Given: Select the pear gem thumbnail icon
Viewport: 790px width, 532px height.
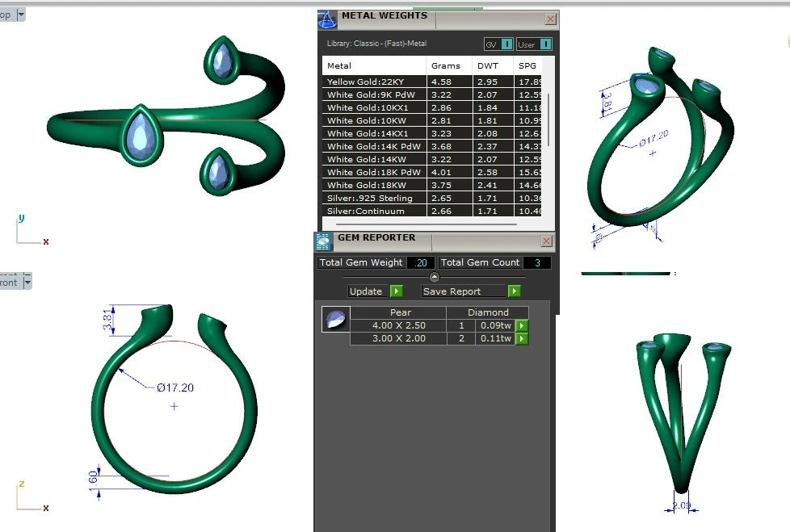Looking at the screenshot, I should tap(335, 319).
